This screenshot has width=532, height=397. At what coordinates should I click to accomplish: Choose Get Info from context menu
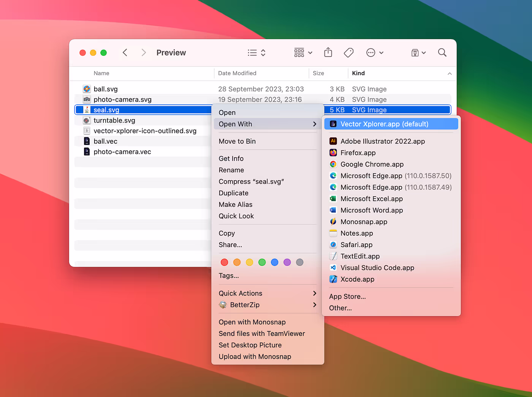pos(268,159)
